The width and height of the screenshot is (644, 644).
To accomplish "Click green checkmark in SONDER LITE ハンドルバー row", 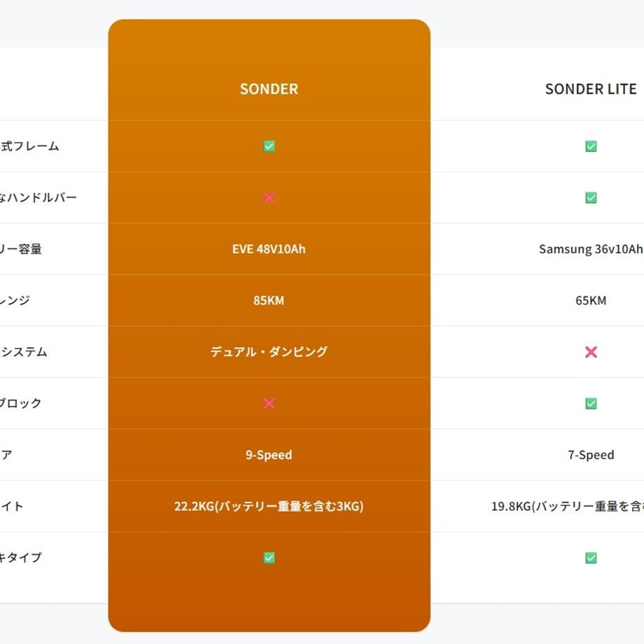I will pos(591,197).
